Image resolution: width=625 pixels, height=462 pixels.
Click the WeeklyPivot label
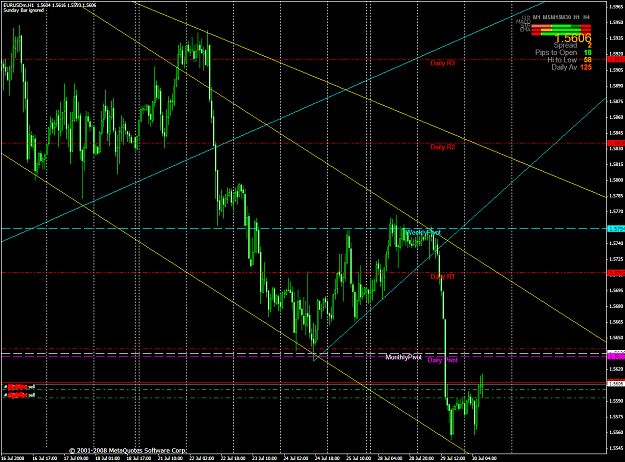point(423,232)
